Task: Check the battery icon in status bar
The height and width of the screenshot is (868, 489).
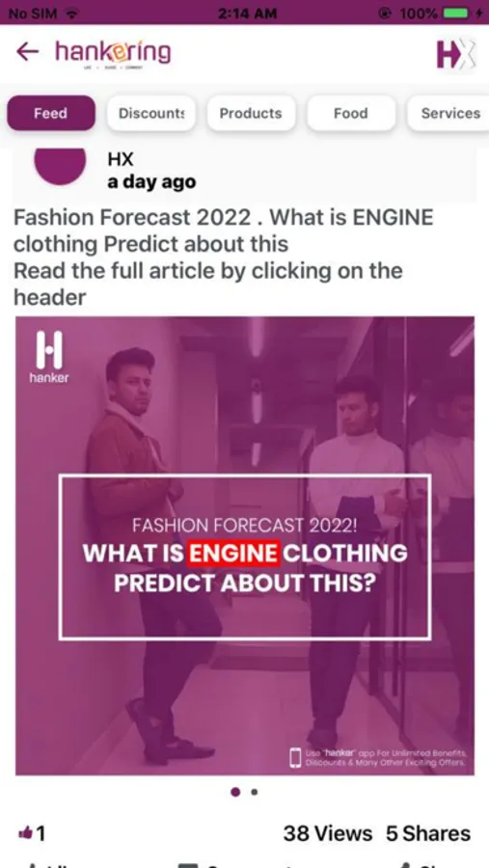Action: tap(457, 14)
